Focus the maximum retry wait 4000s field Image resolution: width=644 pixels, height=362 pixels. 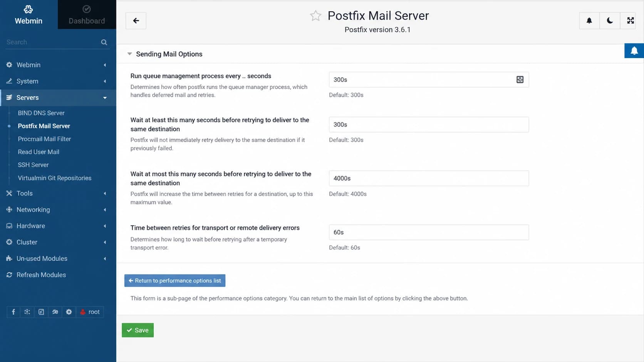coord(429,178)
